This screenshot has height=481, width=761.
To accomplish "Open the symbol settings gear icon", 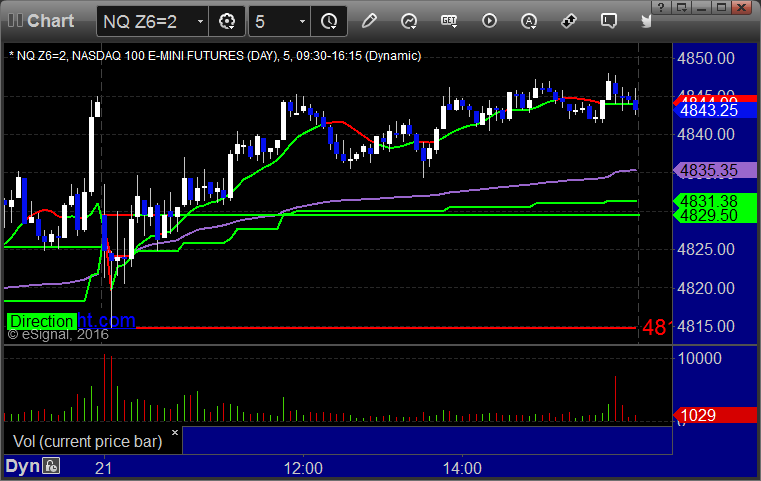I will [x=227, y=21].
